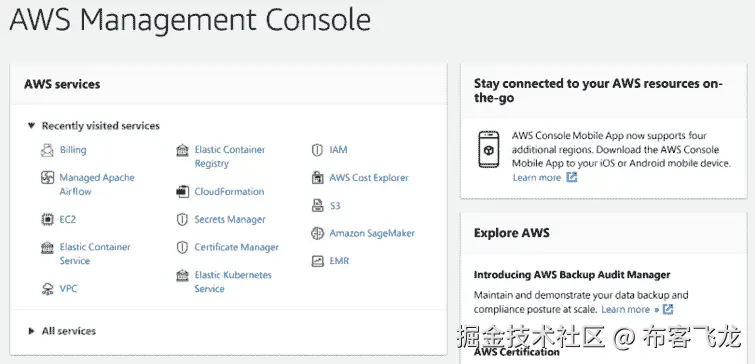Screen dimensions: 755x364
Task: Open Elastic Container Registry link
Action: point(230,156)
